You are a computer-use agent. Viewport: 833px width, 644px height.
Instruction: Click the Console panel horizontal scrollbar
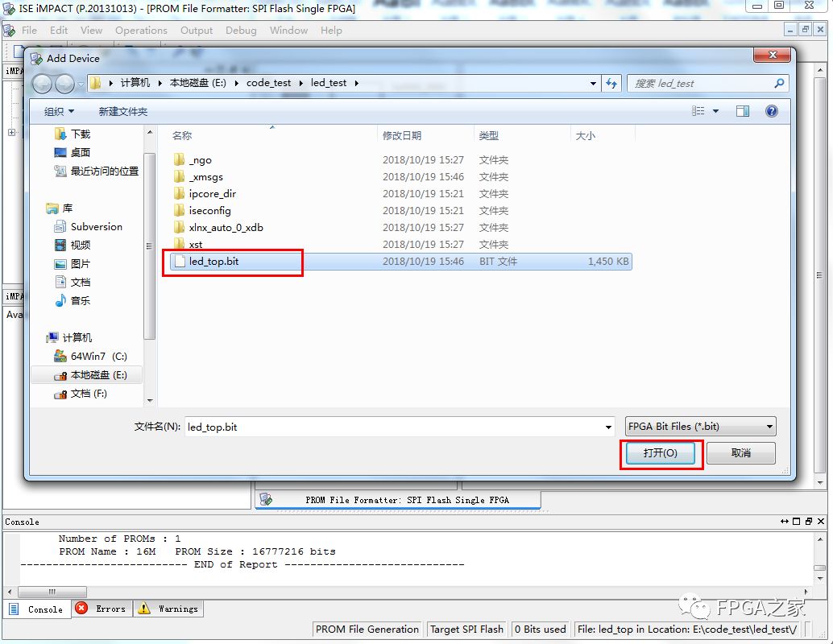click(52, 592)
